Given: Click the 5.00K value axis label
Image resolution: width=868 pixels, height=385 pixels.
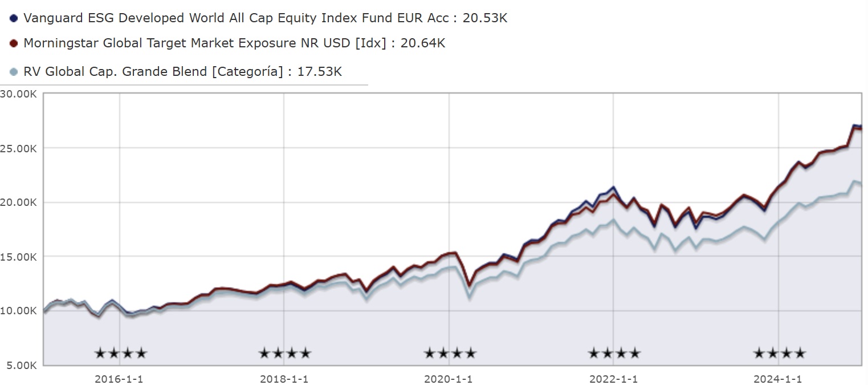Looking at the screenshot, I should 21,365.
